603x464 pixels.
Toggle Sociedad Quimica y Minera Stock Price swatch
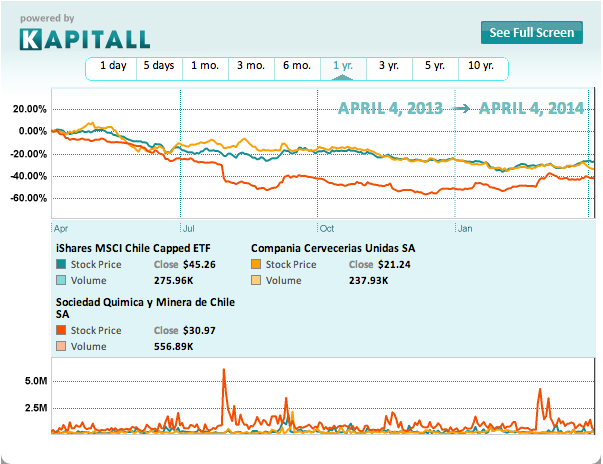coord(61,330)
